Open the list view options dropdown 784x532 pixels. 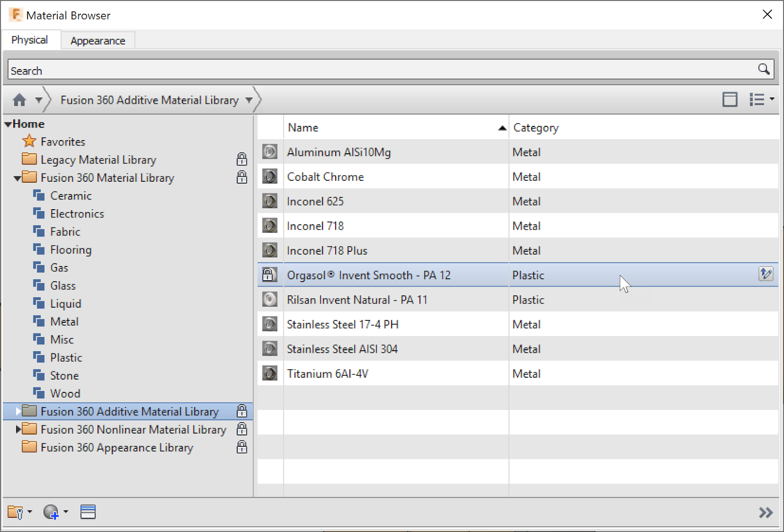click(x=762, y=99)
